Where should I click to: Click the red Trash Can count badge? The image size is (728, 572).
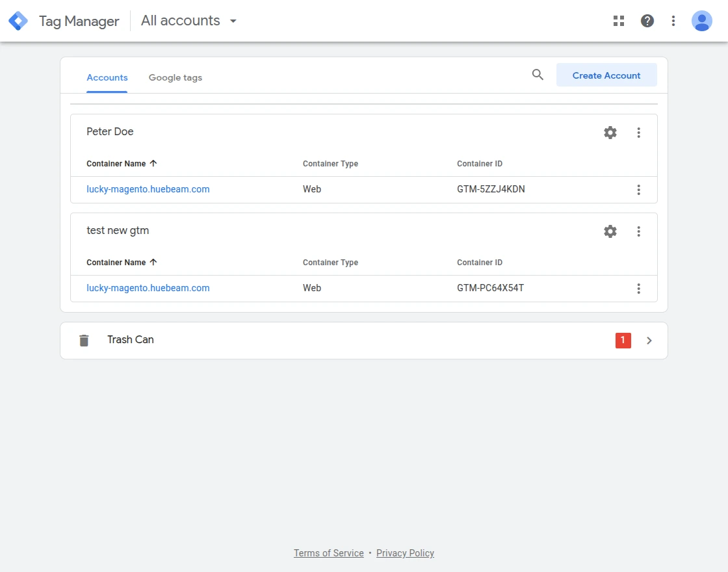tap(623, 341)
